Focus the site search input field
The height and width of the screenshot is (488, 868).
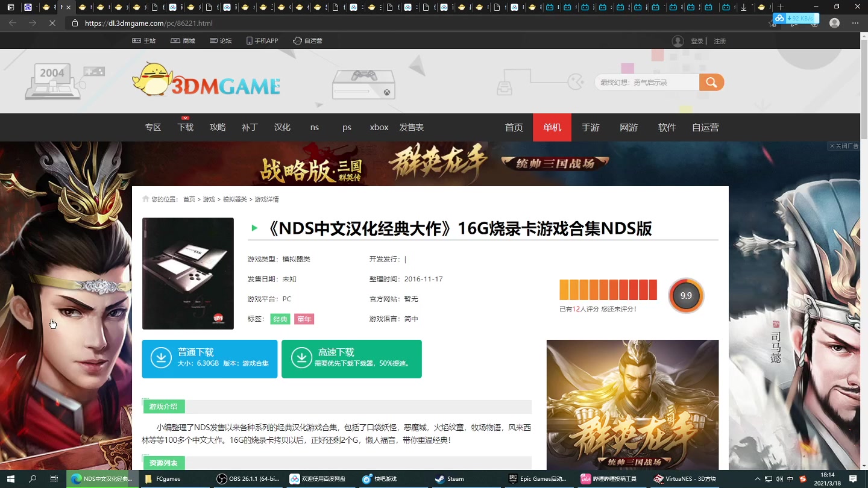coord(647,83)
